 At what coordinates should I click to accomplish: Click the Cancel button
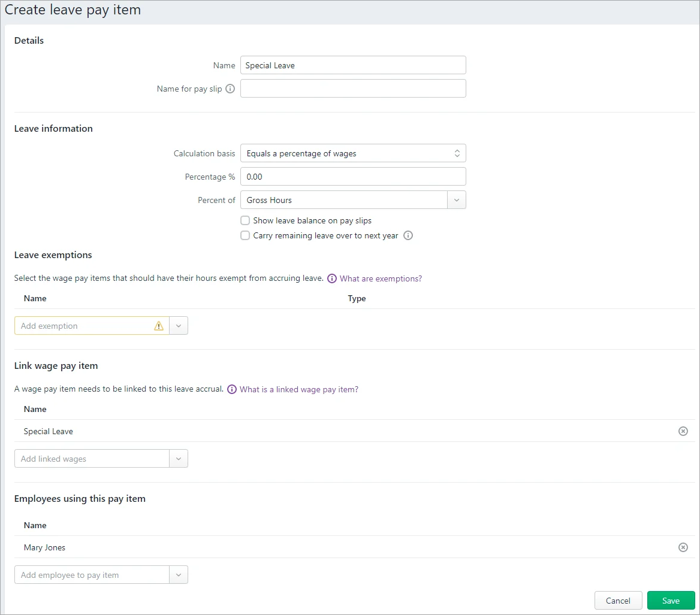(618, 601)
